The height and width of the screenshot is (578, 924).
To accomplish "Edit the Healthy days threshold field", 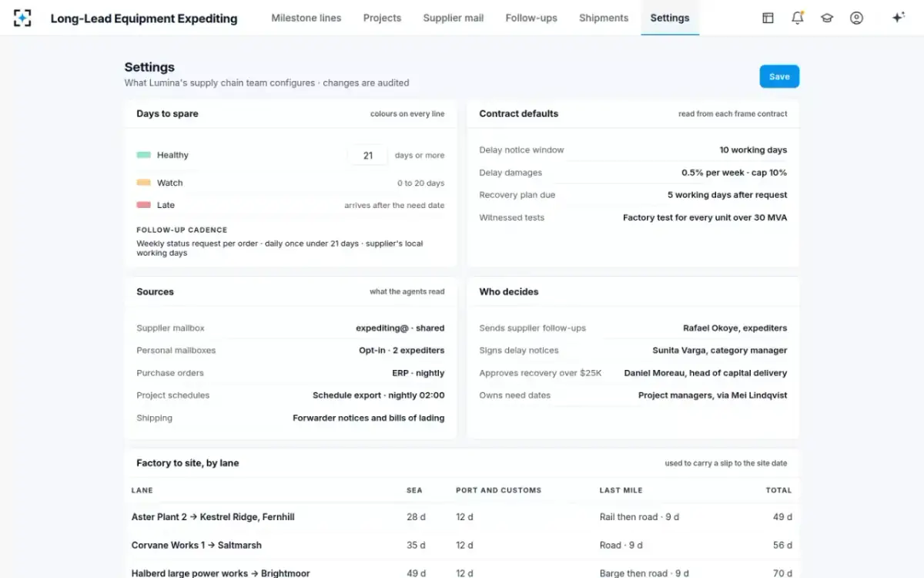I will (368, 155).
